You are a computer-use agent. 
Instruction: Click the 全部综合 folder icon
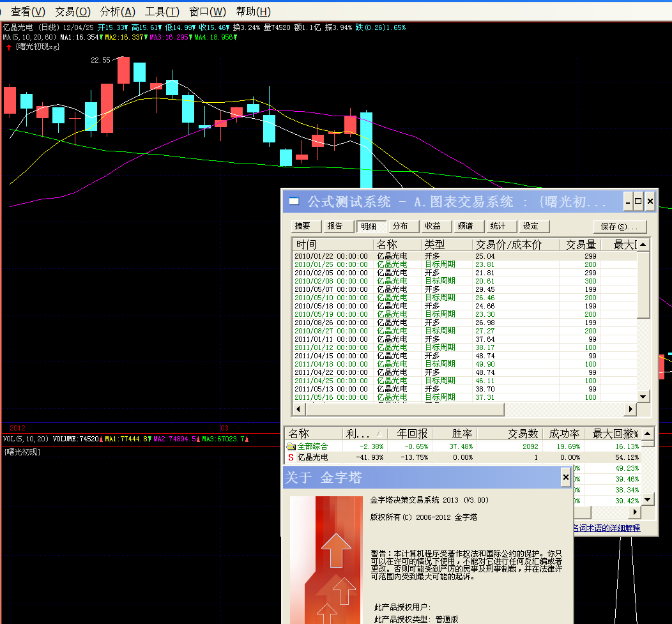[291, 446]
